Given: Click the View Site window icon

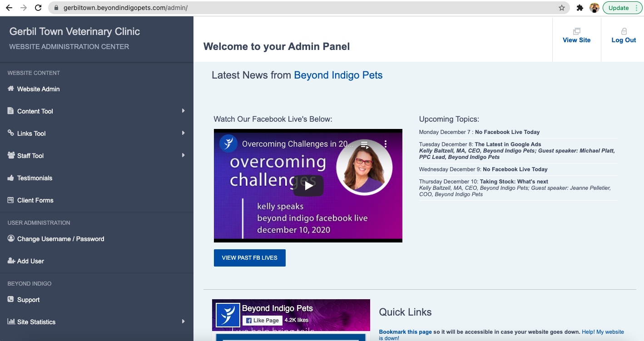Looking at the screenshot, I should 577,31.
